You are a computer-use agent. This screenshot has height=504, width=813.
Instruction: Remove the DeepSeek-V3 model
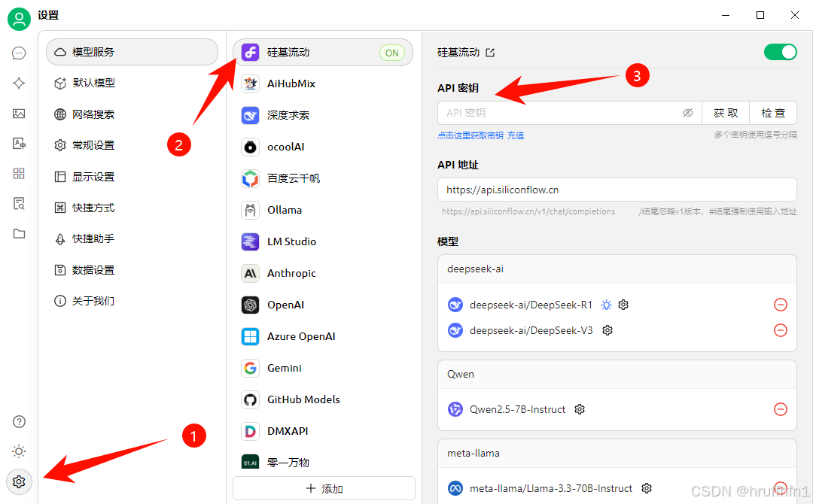click(x=781, y=330)
